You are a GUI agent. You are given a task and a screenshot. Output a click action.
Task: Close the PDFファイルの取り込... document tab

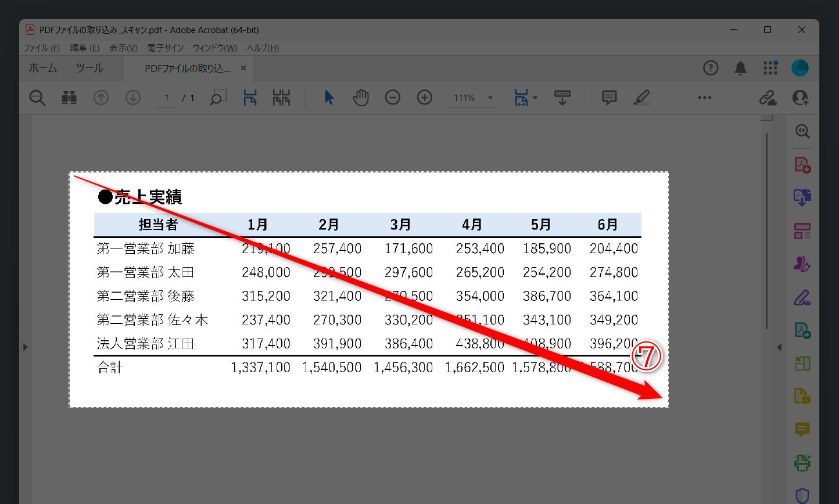point(243,68)
